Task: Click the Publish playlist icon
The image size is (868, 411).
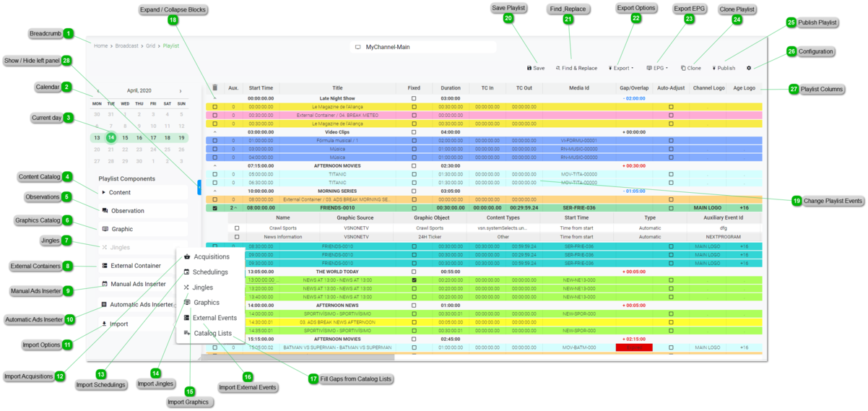Action: click(x=714, y=68)
